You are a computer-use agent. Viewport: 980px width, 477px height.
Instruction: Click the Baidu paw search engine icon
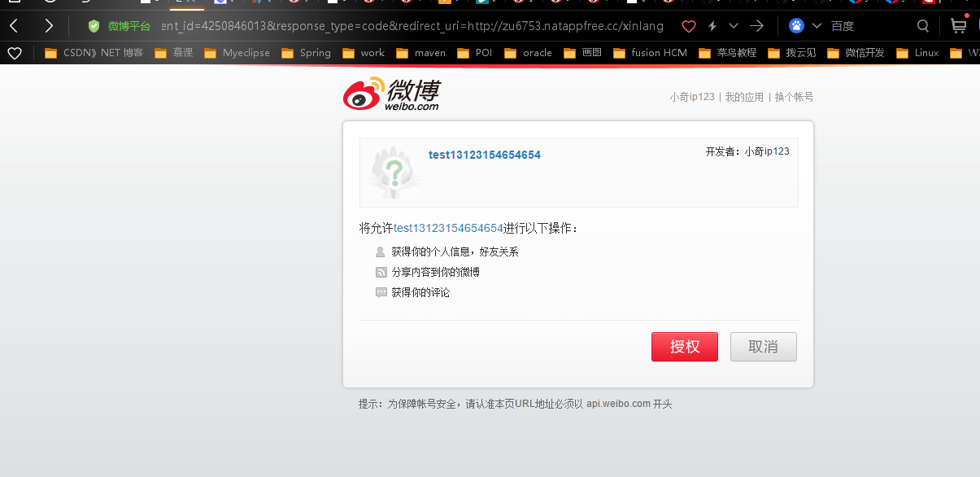[796, 26]
